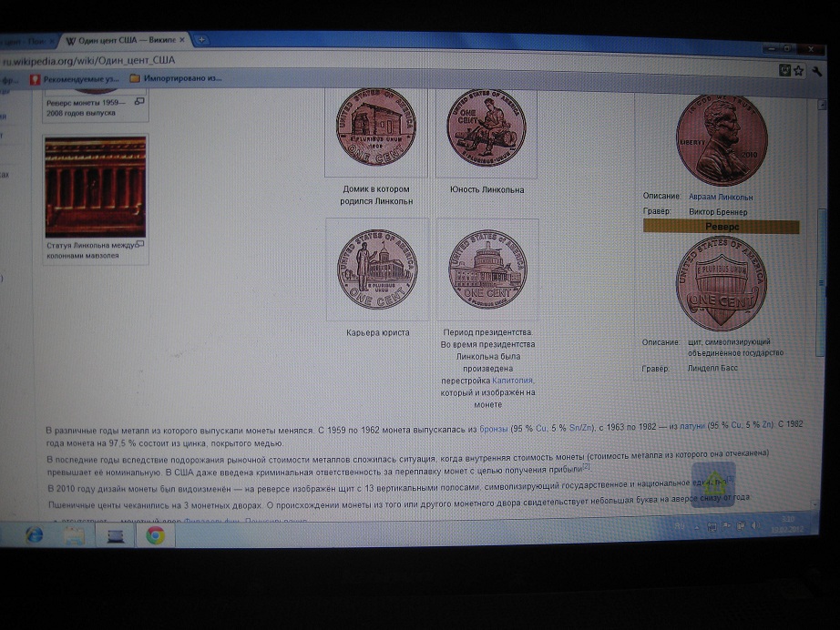840x630 pixels.
Task: Click the Chrome icon in the taskbar
Action: click(x=156, y=535)
